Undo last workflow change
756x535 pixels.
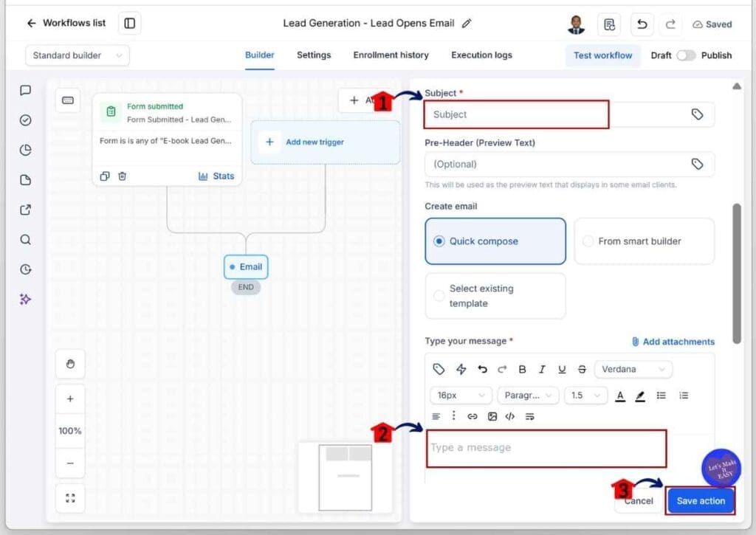642,24
